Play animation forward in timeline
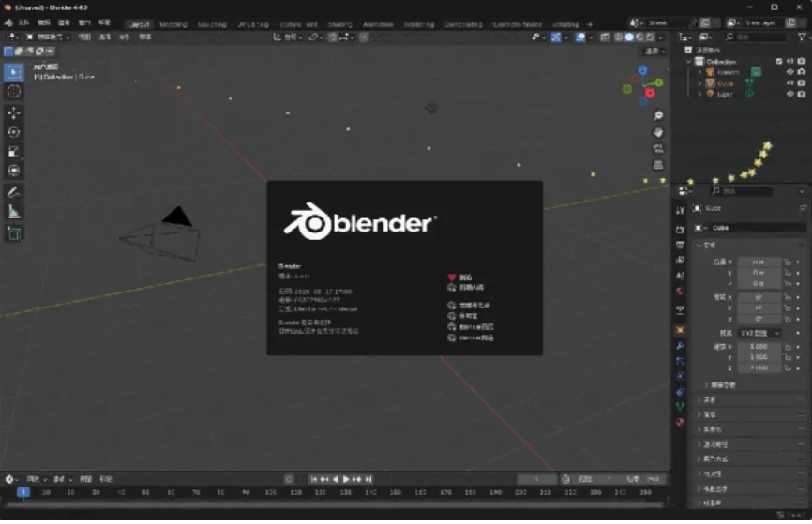The image size is (812, 524). click(x=346, y=479)
